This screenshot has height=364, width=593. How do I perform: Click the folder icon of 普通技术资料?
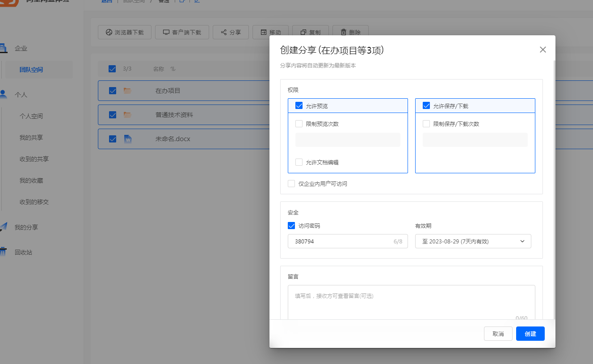pyautogui.click(x=127, y=115)
